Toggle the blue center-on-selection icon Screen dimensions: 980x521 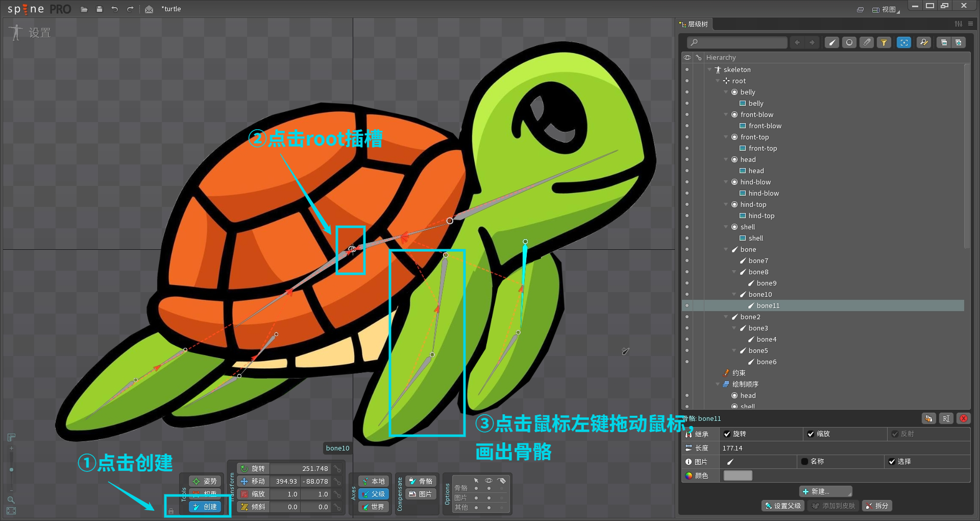[904, 42]
